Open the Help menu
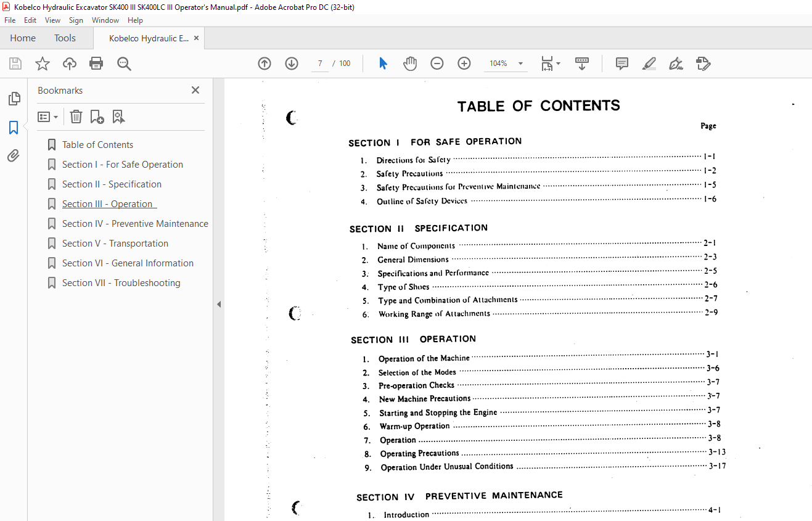This screenshot has height=521, width=812. point(135,20)
